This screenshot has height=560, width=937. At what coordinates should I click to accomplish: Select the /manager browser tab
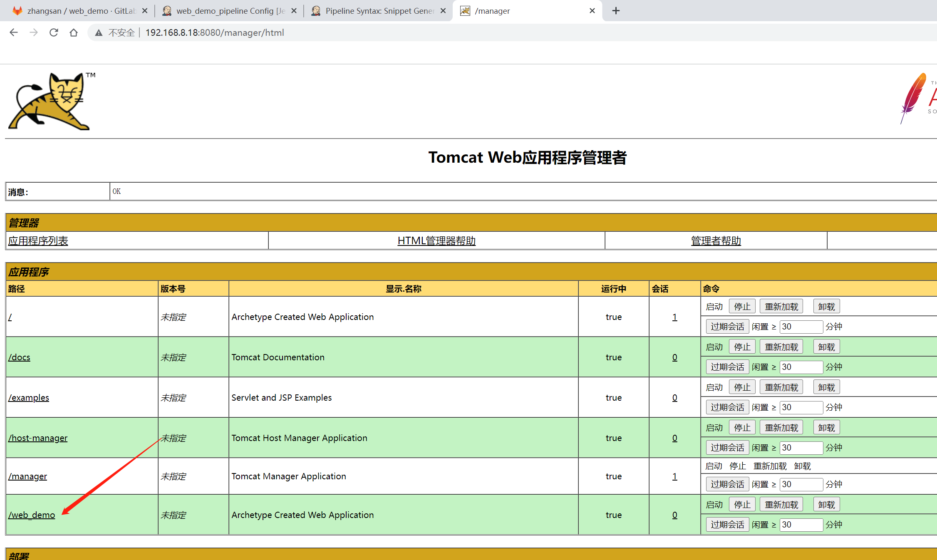[527, 11]
